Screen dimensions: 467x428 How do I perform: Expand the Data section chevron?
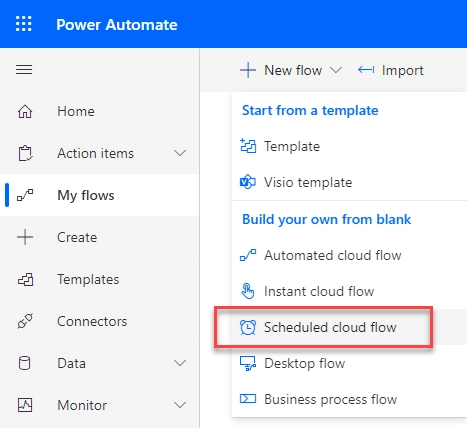point(180,363)
